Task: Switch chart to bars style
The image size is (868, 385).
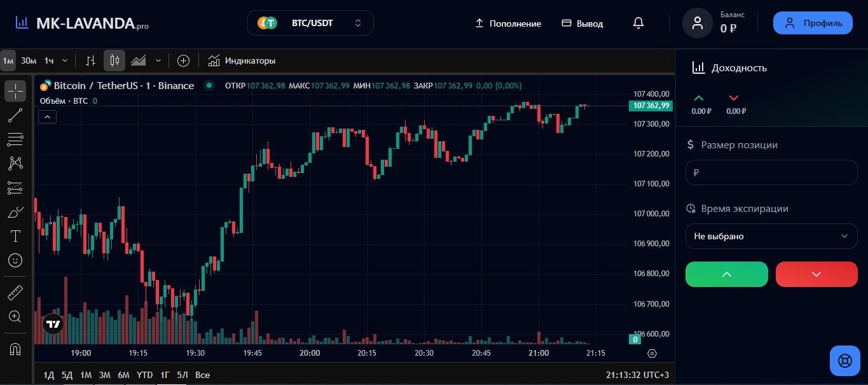Action: coord(91,60)
